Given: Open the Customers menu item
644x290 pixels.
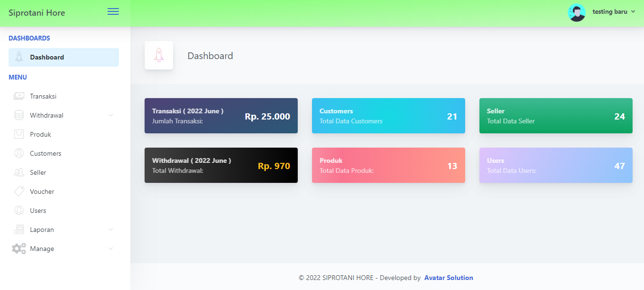Looking at the screenshot, I should point(46,153).
